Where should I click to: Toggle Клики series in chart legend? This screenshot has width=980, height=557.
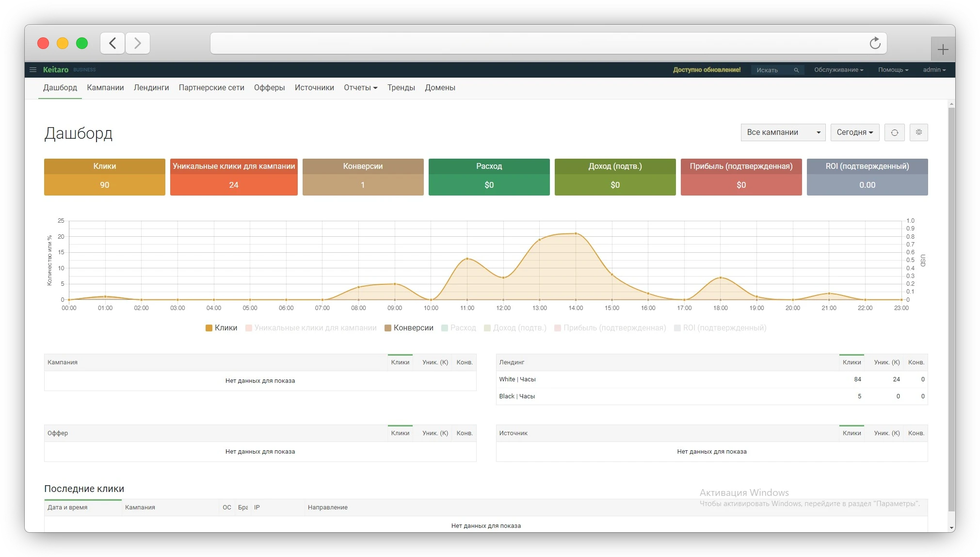coord(221,328)
